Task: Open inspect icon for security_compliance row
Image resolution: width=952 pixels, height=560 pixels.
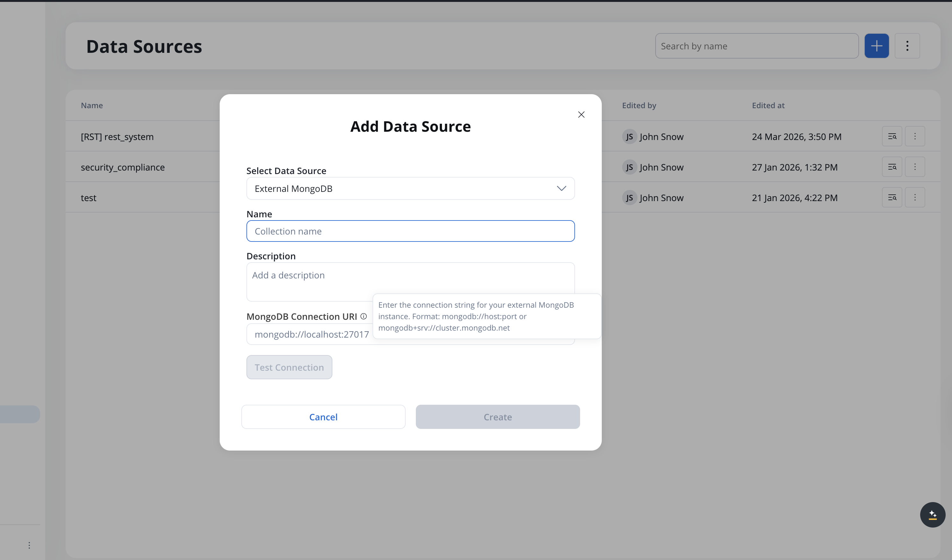Action: (892, 167)
